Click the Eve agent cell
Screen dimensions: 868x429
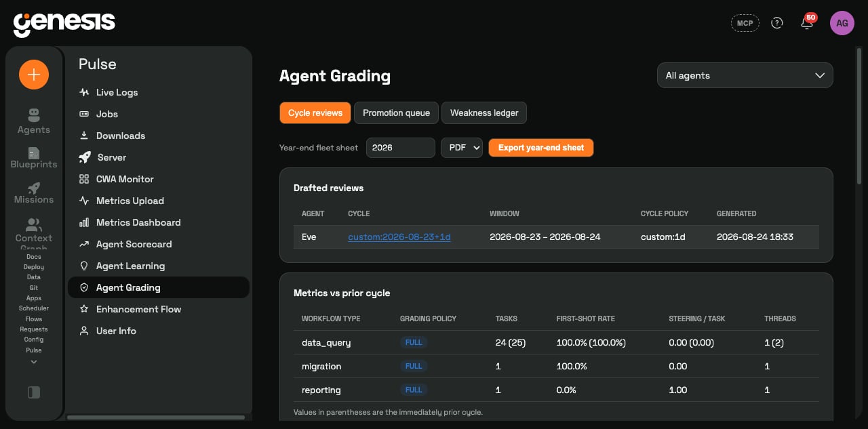309,237
